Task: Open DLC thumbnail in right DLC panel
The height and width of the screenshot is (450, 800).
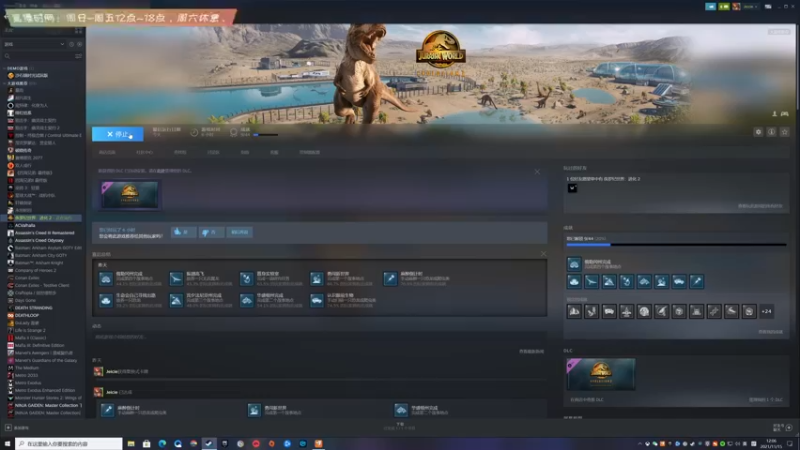Action: click(601, 374)
